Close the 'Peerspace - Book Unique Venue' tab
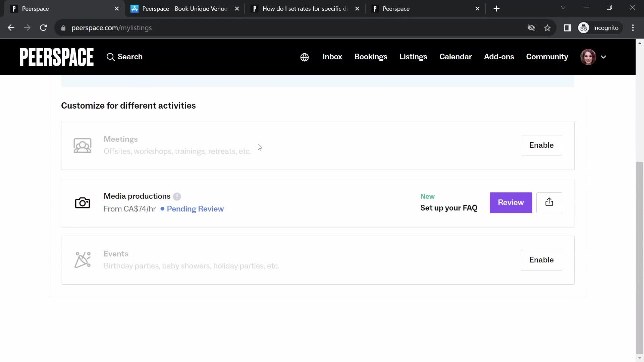The width and height of the screenshot is (644, 362). click(237, 9)
